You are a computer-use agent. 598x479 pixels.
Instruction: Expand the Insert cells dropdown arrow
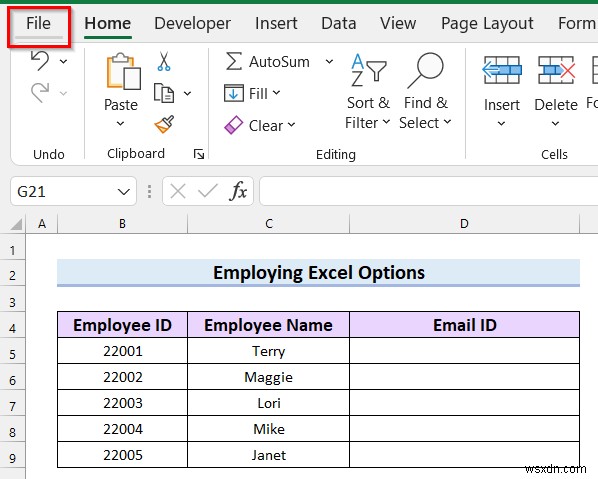[502, 124]
